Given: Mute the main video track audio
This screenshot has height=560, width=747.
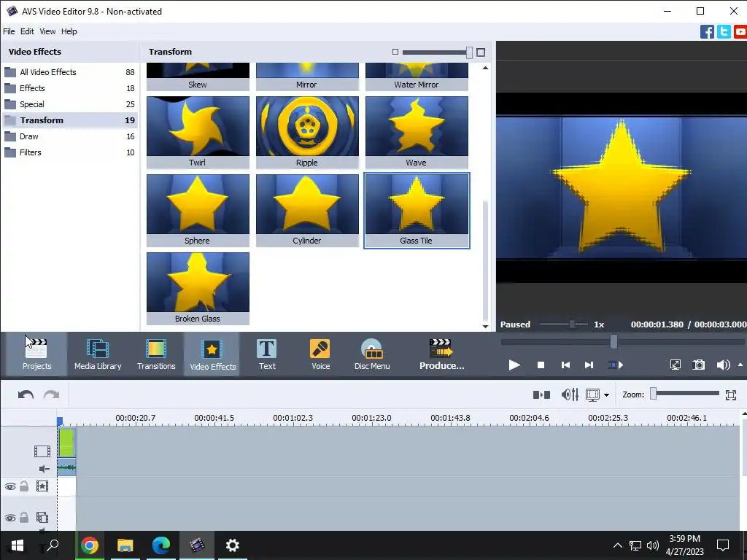Looking at the screenshot, I should [44, 469].
